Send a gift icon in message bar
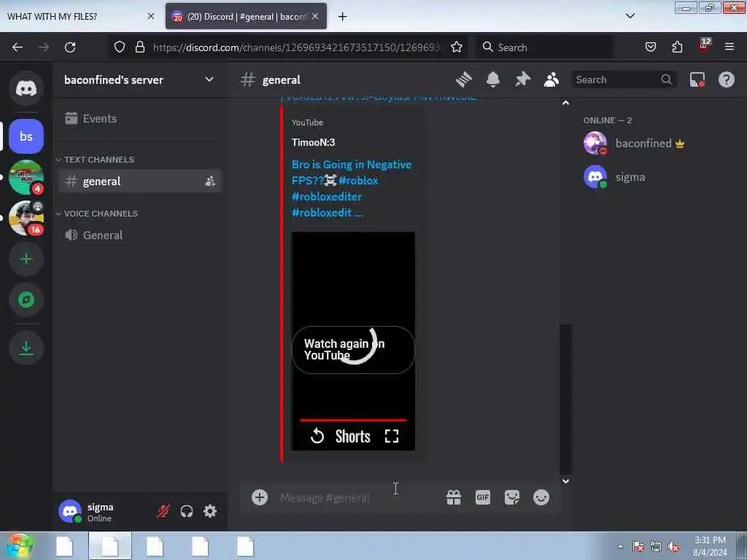The height and width of the screenshot is (560, 747). [x=454, y=497]
